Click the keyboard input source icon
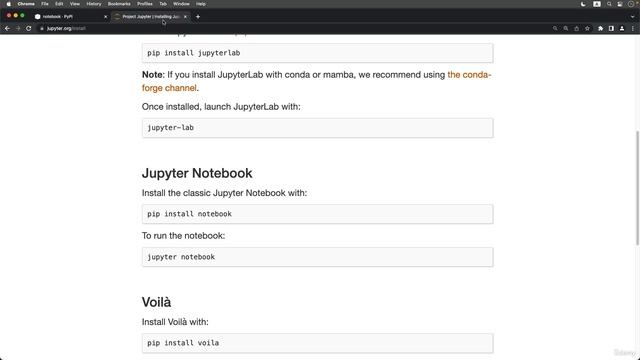The width and height of the screenshot is (640, 360). [x=597, y=4]
